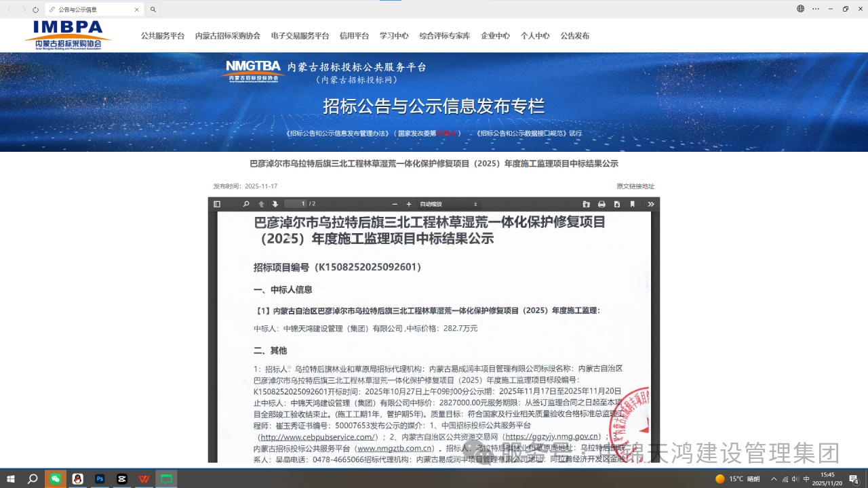Viewport: 868px width, 488px height.
Task: Switch the input method from 中
Action: tap(806, 479)
